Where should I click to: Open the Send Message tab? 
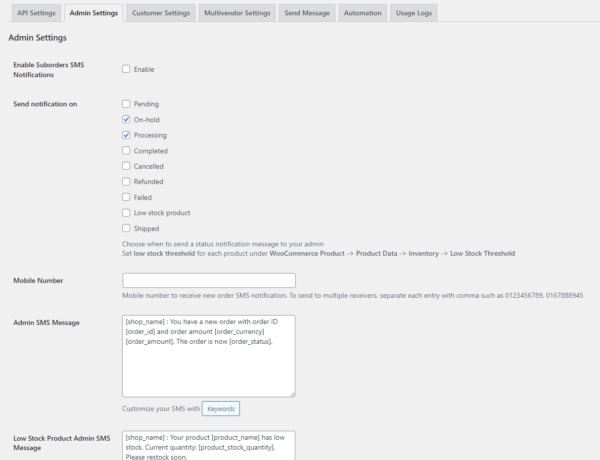tap(306, 13)
